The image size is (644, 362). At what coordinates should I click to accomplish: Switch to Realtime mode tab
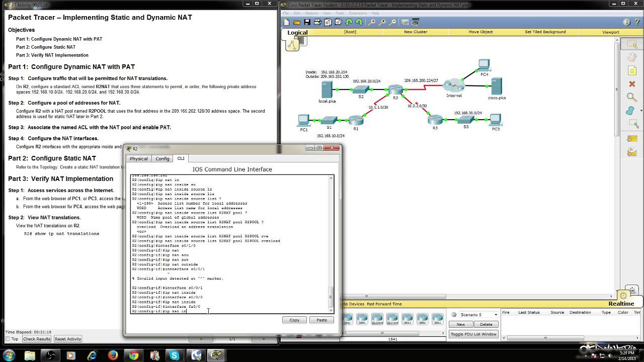point(621,303)
